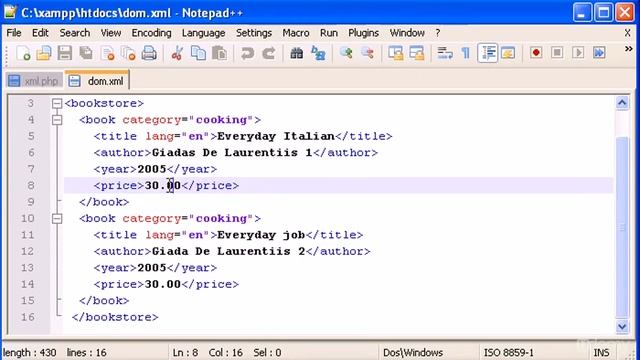Click the Open file folder icon
This screenshot has width=640, height=360.
click(x=44, y=53)
